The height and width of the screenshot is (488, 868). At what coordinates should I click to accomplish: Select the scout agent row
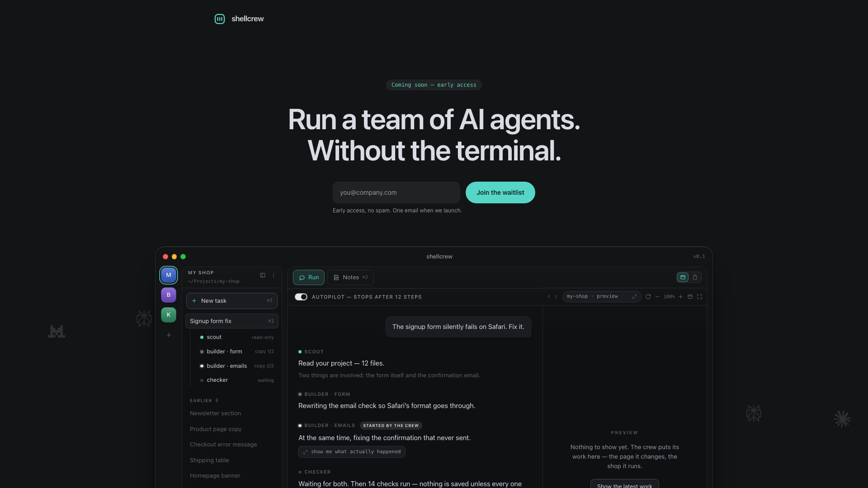click(236, 337)
